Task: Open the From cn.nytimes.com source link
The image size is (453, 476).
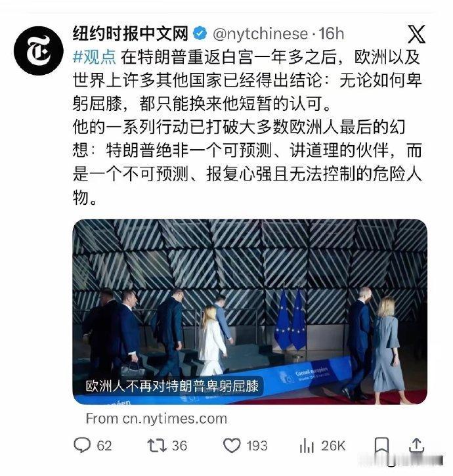Action: coord(156,419)
